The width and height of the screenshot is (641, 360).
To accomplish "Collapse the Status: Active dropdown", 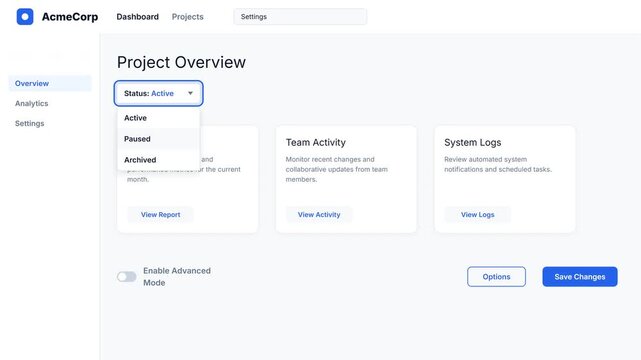I will tap(159, 94).
